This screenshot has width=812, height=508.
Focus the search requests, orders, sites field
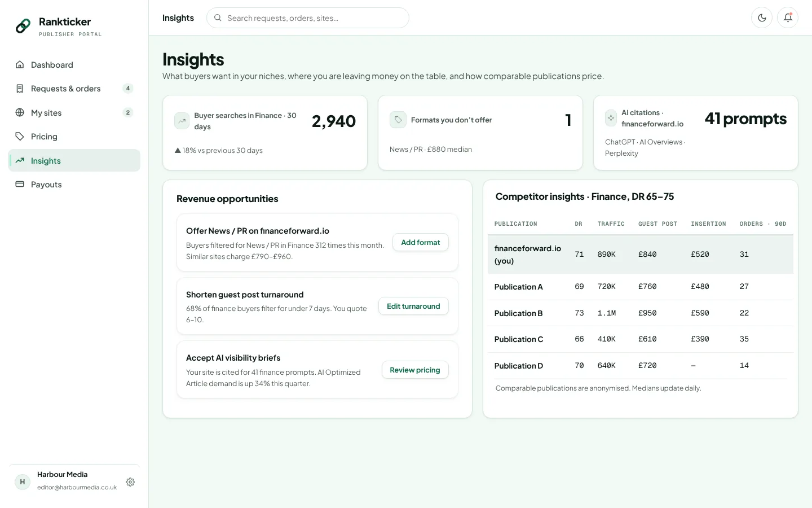(308, 18)
